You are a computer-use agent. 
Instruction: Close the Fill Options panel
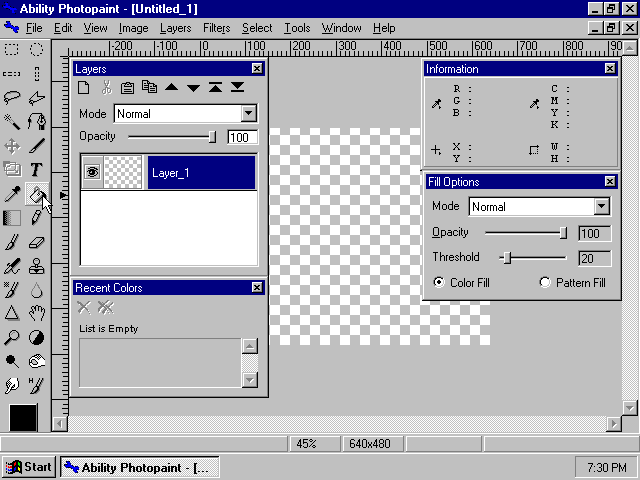tap(610, 182)
